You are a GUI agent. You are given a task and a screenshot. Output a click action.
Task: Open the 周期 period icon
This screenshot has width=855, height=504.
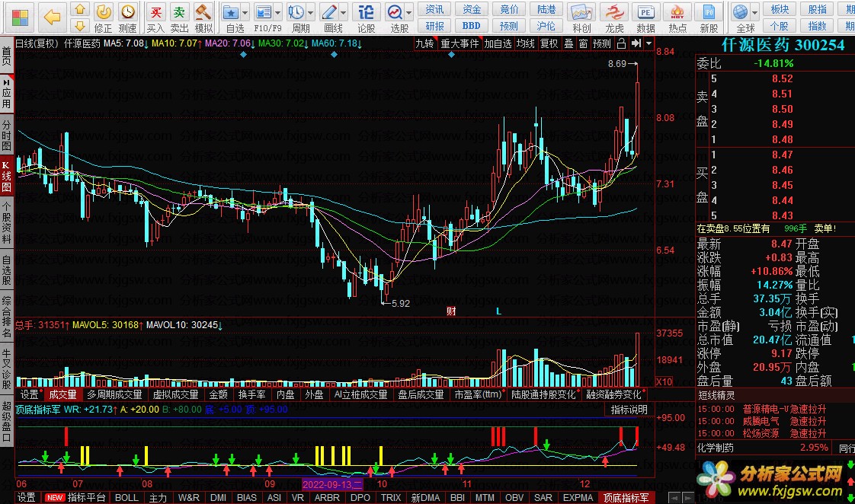point(296,12)
